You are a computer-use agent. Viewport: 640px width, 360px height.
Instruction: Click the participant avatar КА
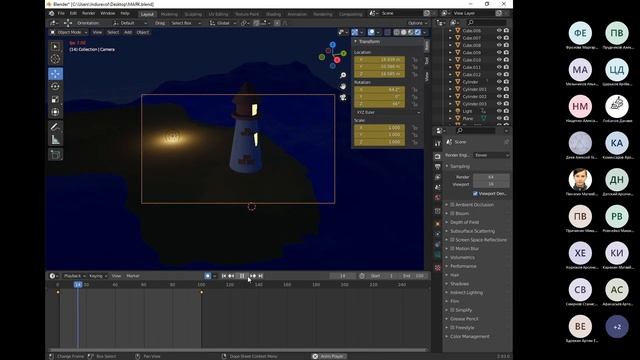pos(617,143)
